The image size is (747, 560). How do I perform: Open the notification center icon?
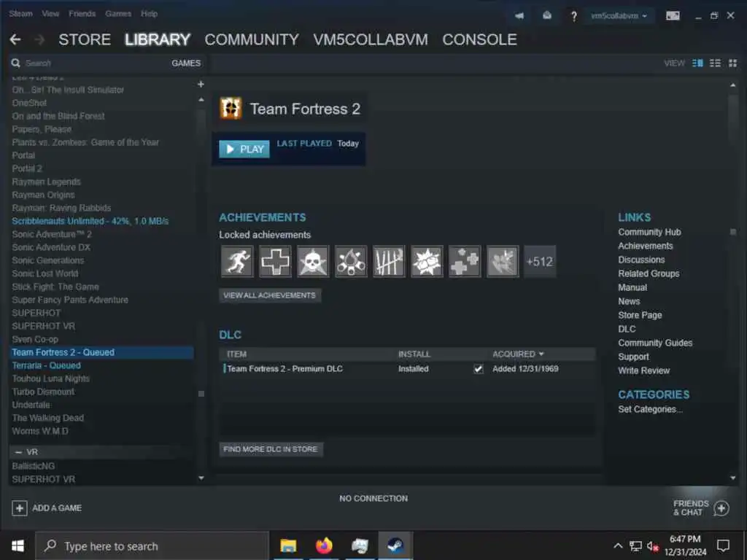click(723, 545)
